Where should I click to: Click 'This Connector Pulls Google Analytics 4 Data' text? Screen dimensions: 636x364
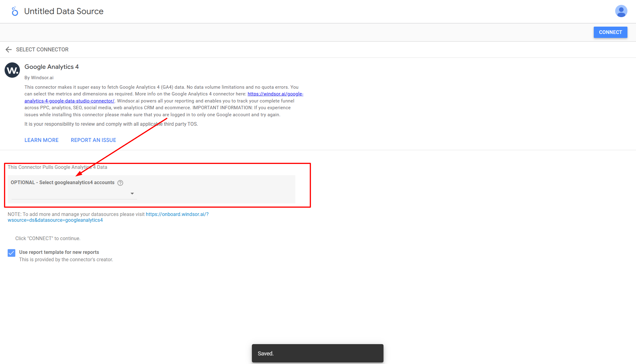coord(57,167)
